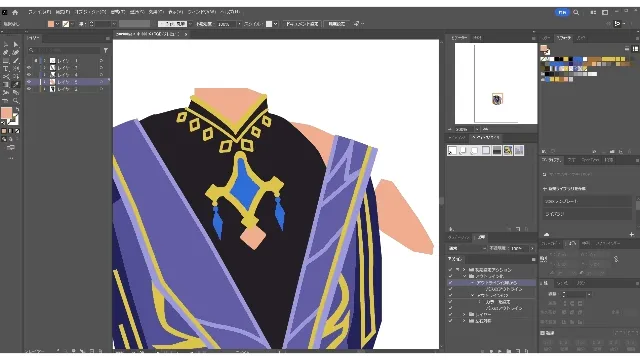640x360 pixels.
Task: Swap fill and stroke arrow icon
Action: pos(17,109)
